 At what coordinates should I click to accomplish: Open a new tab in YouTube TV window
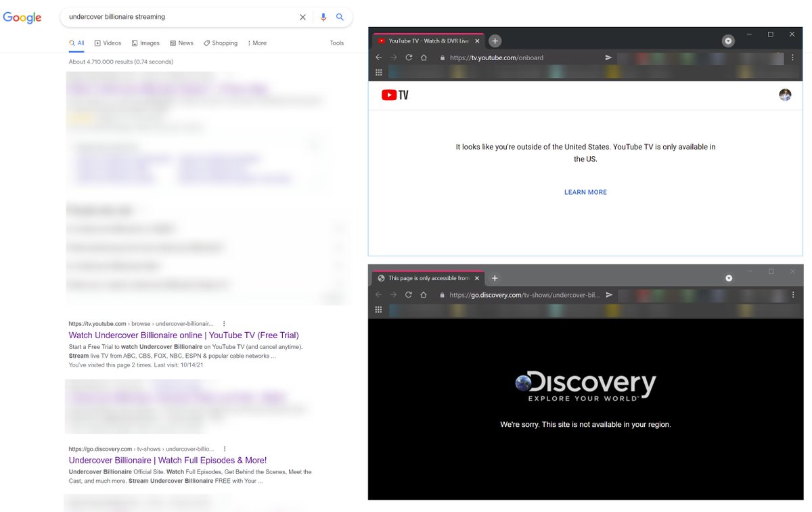click(495, 41)
